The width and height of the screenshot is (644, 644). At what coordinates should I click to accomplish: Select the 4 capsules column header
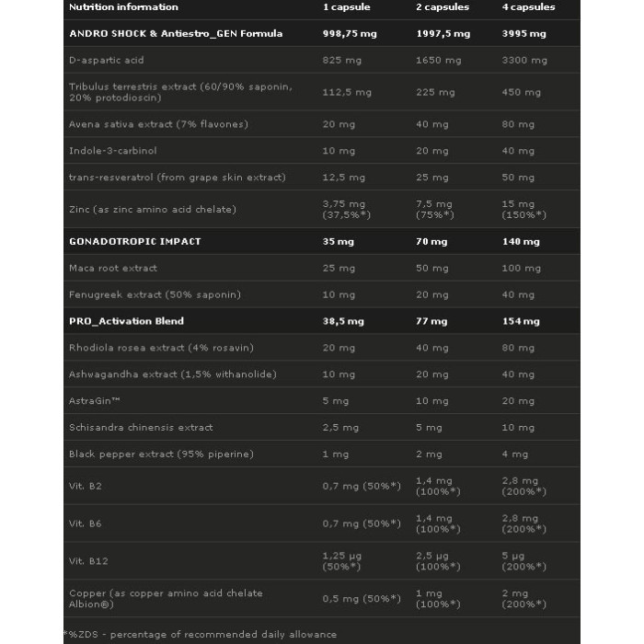[x=528, y=7]
